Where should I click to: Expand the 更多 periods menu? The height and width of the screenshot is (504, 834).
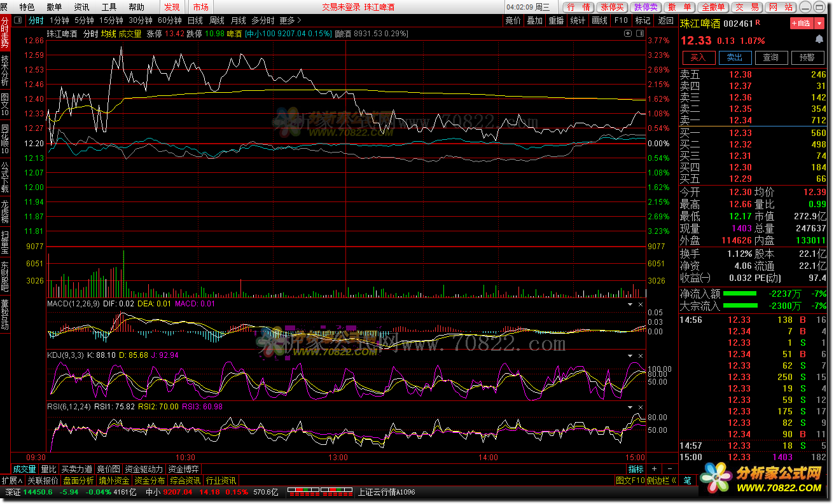tap(290, 20)
